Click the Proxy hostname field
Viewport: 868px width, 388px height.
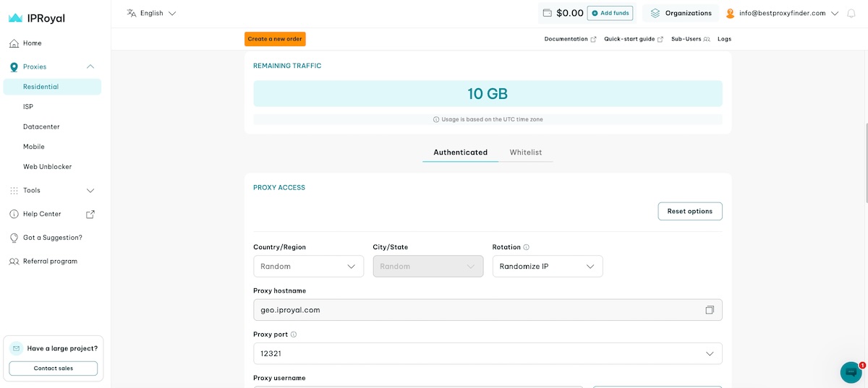pos(477,310)
